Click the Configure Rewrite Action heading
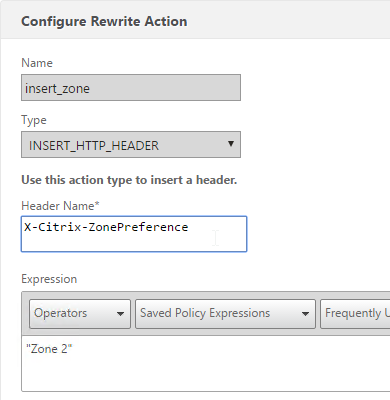Viewport: 390px width, 400px height. [x=104, y=21]
